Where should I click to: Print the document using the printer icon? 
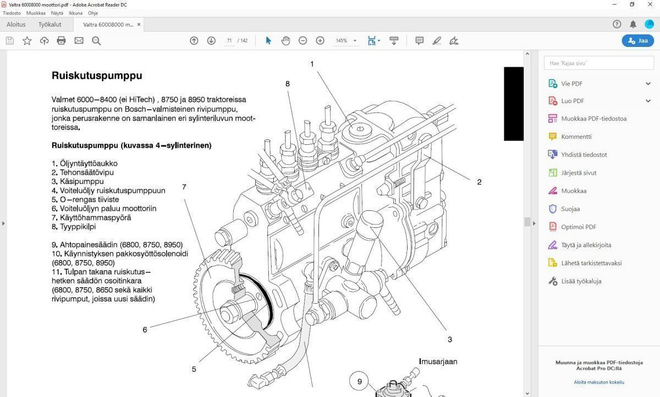[x=61, y=41]
